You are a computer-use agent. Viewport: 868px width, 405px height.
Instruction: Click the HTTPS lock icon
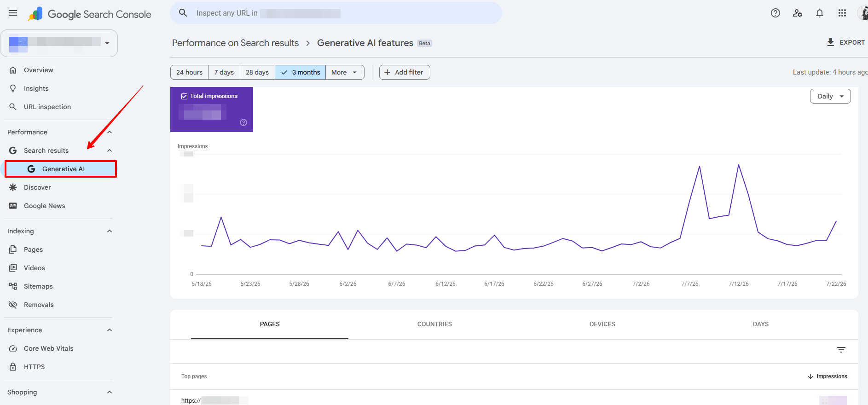(13, 367)
